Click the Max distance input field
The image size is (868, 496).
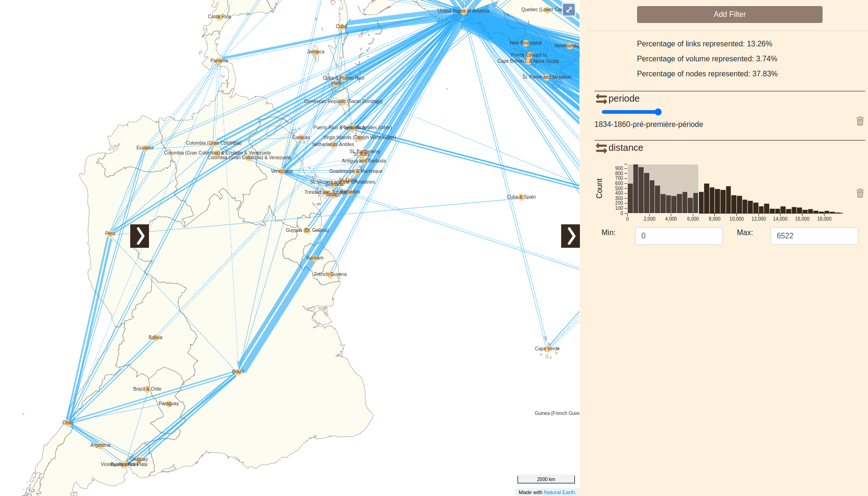pos(814,236)
